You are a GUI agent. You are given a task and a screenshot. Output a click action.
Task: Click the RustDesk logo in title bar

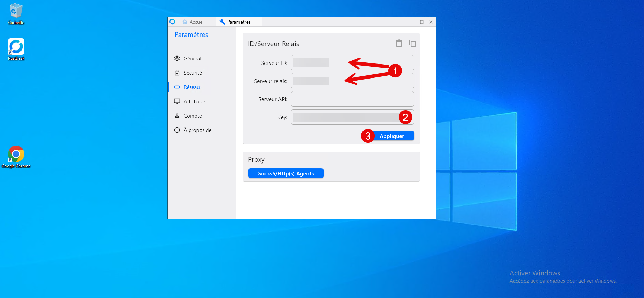(172, 22)
